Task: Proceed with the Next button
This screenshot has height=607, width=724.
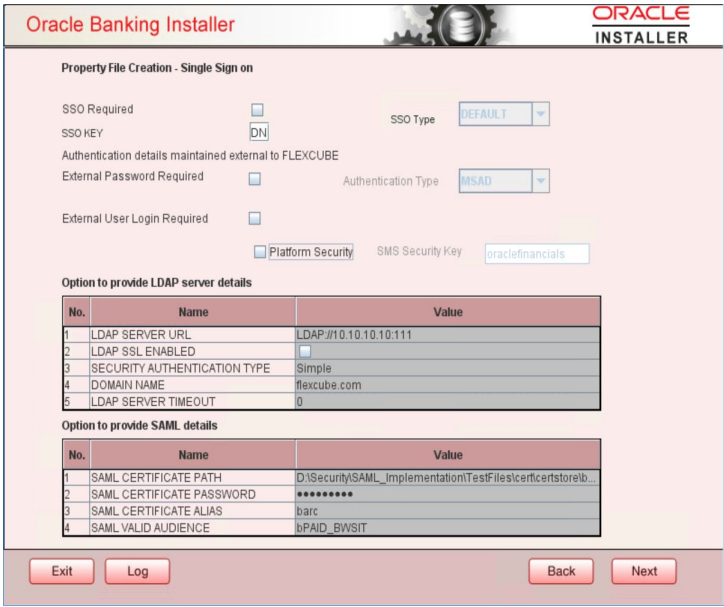Action: (x=644, y=571)
